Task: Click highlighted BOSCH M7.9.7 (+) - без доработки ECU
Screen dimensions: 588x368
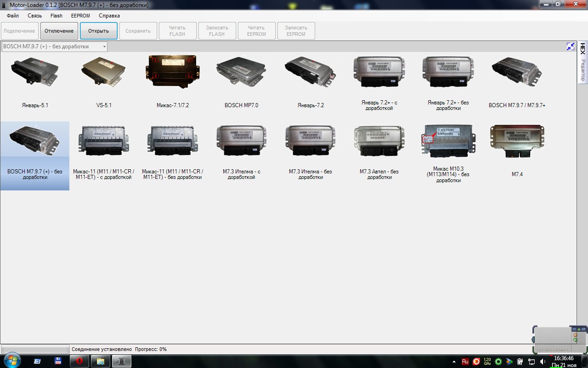Action: [35, 156]
